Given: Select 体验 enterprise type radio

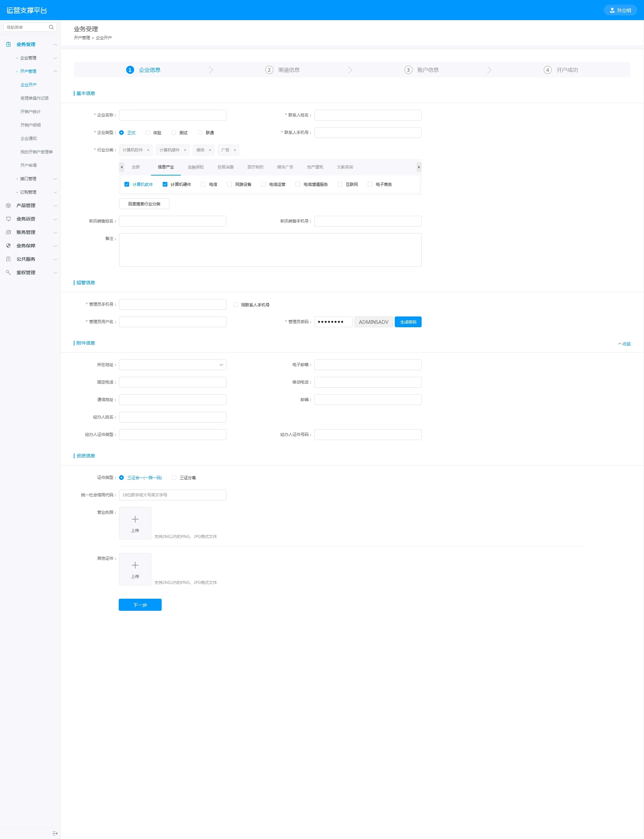Looking at the screenshot, I should [x=148, y=133].
